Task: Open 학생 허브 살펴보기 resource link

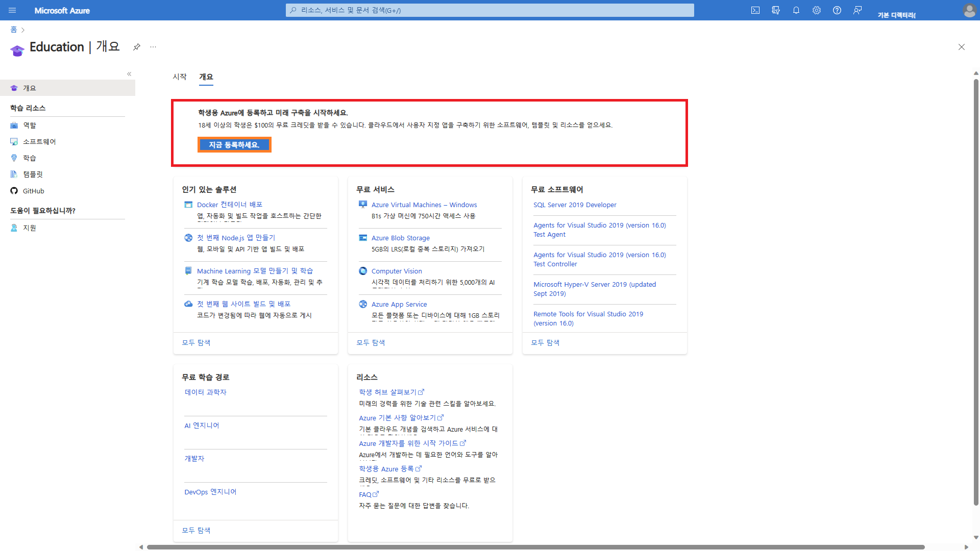Action: (x=391, y=392)
